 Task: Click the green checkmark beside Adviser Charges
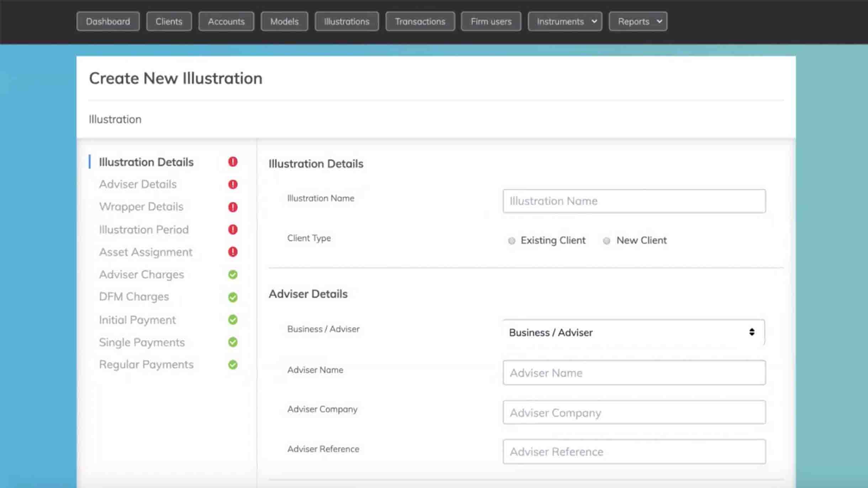pyautogui.click(x=233, y=274)
